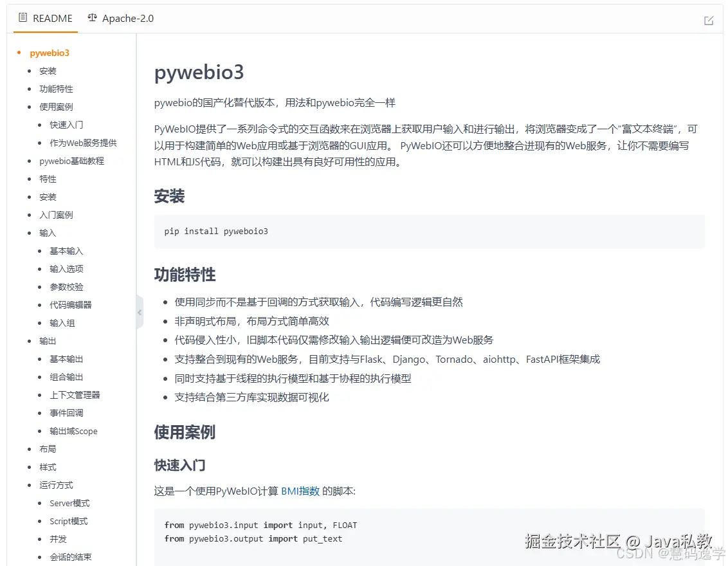Viewport: 728px width, 566px height.
Task: Select 并发 in the outline
Action: coord(58,539)
